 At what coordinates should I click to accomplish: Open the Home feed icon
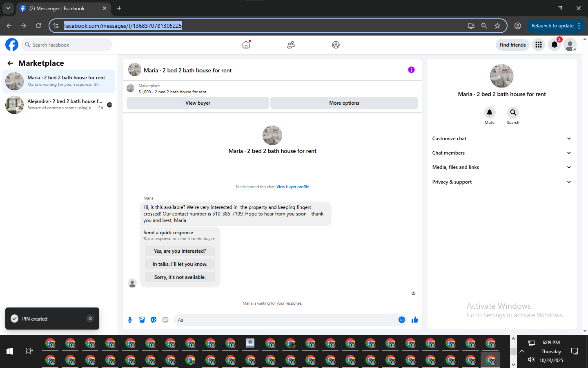pos(246,45)
